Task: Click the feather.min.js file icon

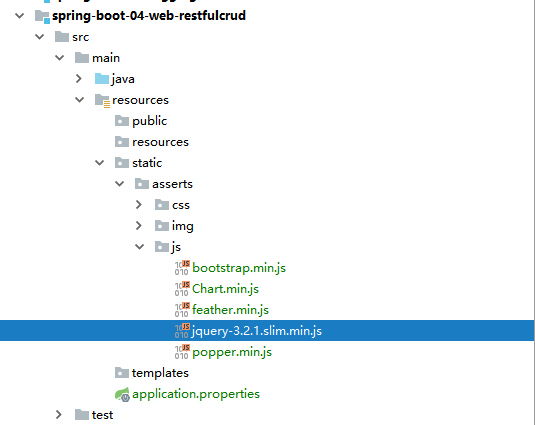Action: (x=182, y=310)
